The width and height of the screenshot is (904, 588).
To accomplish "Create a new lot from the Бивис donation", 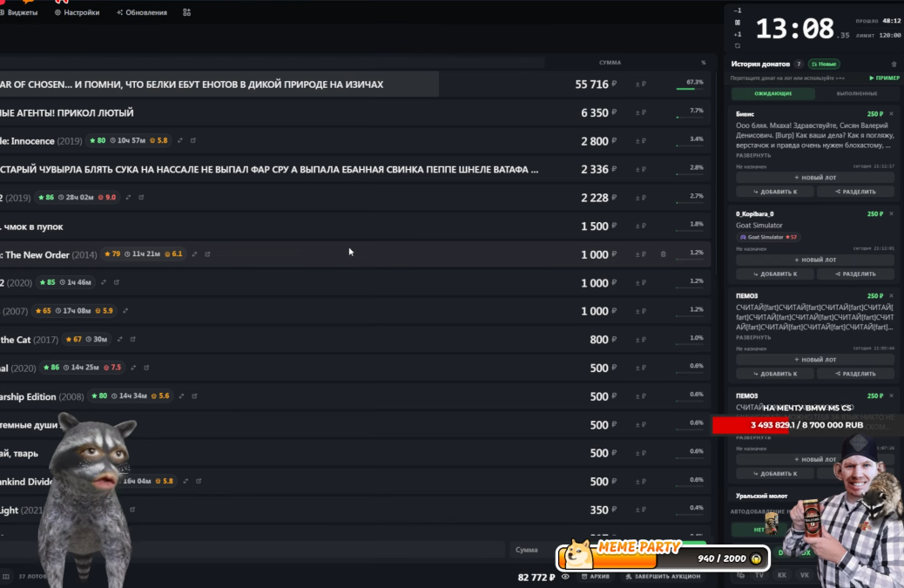I will click(815, 178).
